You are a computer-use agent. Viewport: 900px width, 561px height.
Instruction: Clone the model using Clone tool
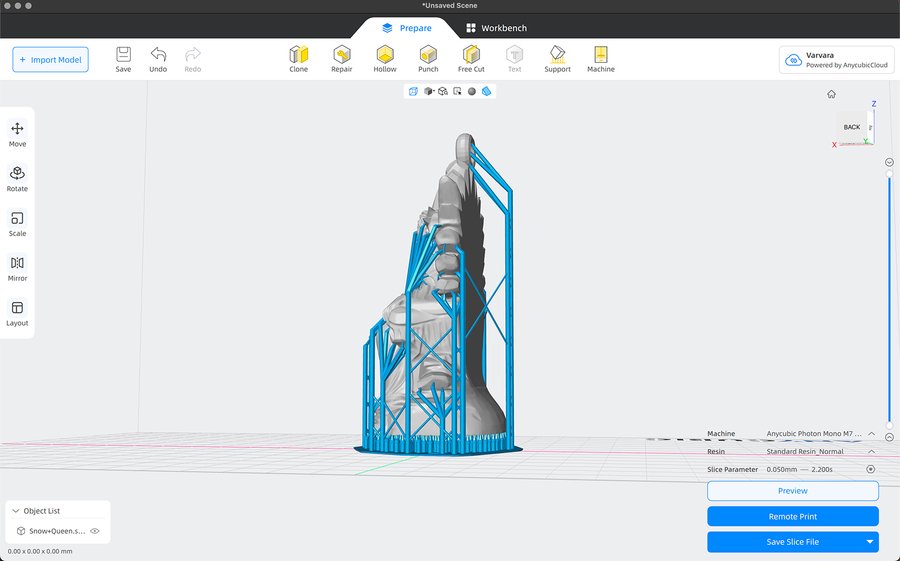[x=299, y=59]
